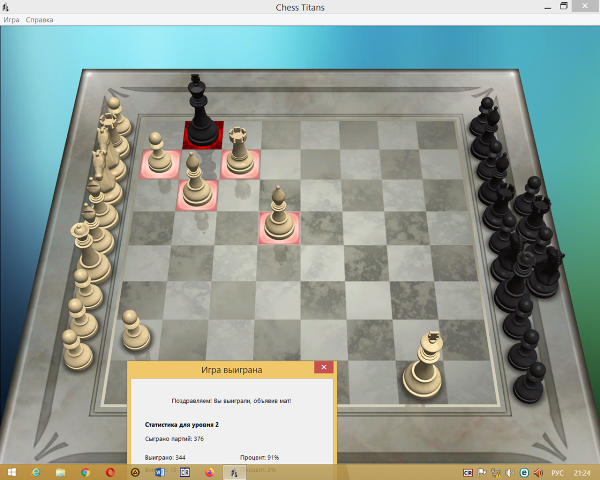Screen dimensions: 600x480
Task: Open Firefox from the taskbar
Action: click(210, 472)
